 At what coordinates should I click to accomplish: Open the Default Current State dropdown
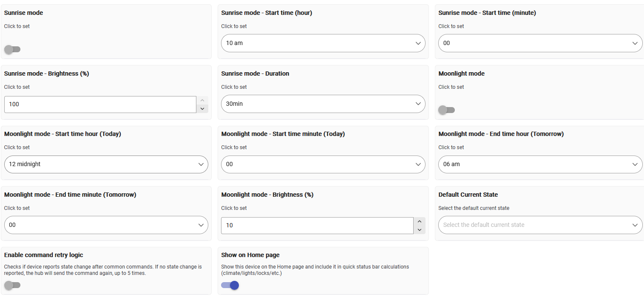click(540, 225)
